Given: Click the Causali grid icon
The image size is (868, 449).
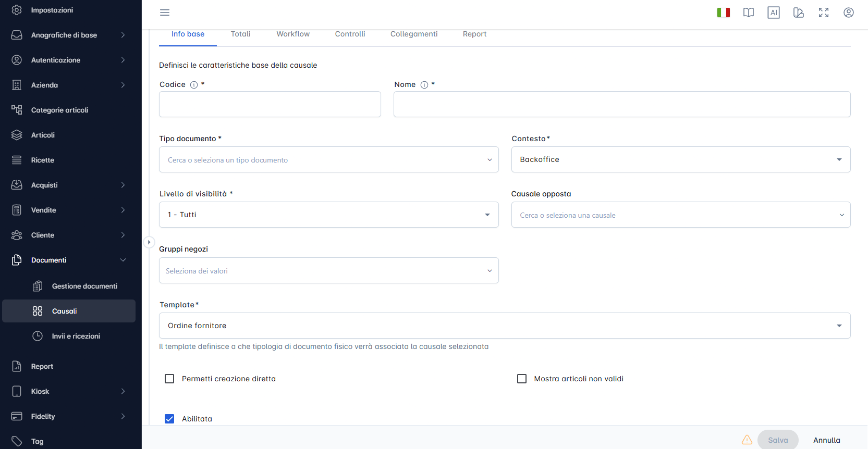Looking at the screenshot, I should coord(38,311).
